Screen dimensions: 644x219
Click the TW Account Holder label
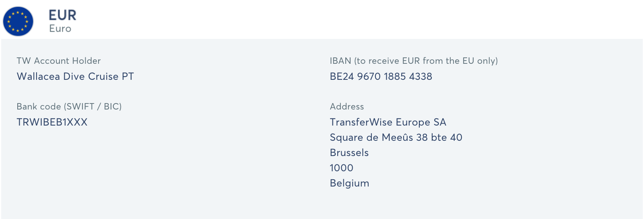[x=59, y=61]
